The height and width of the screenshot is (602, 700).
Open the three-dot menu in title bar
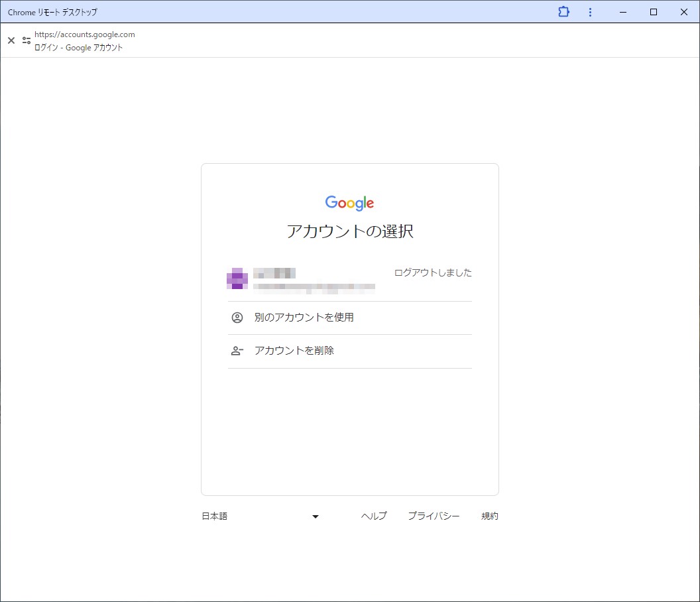tap(590, 12)
